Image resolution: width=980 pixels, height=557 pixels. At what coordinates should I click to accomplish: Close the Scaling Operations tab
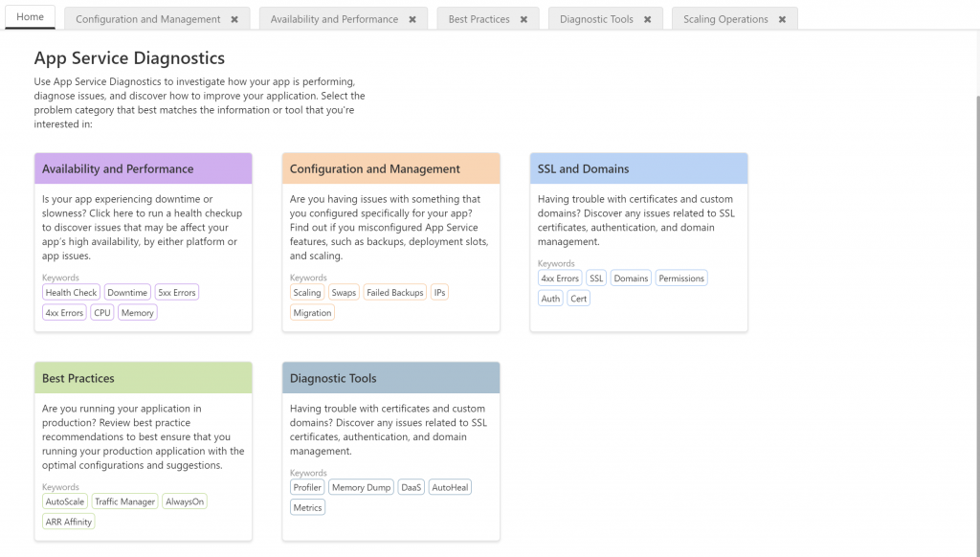[x=782, y=19]
